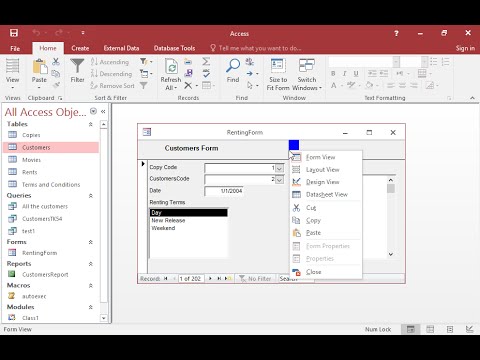
Task: Collapse the Tables group
Action: coord(91,124)
